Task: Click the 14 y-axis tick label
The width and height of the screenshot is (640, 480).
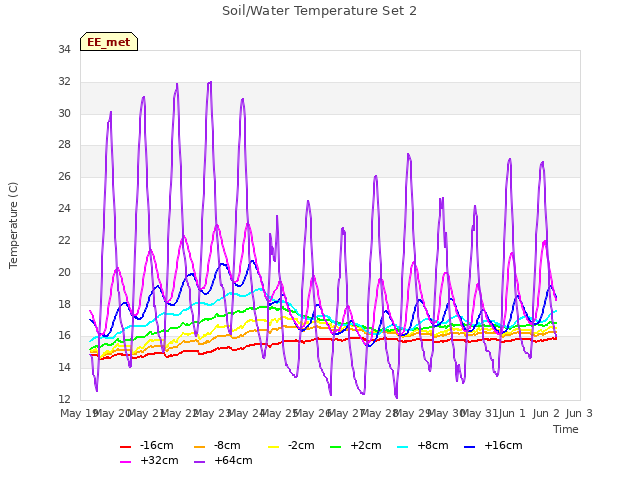Action: coord(64,367)
